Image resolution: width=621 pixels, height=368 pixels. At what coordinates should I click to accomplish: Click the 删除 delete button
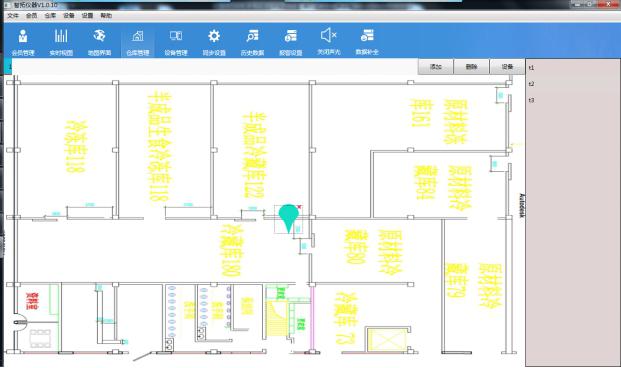[471, 67]
